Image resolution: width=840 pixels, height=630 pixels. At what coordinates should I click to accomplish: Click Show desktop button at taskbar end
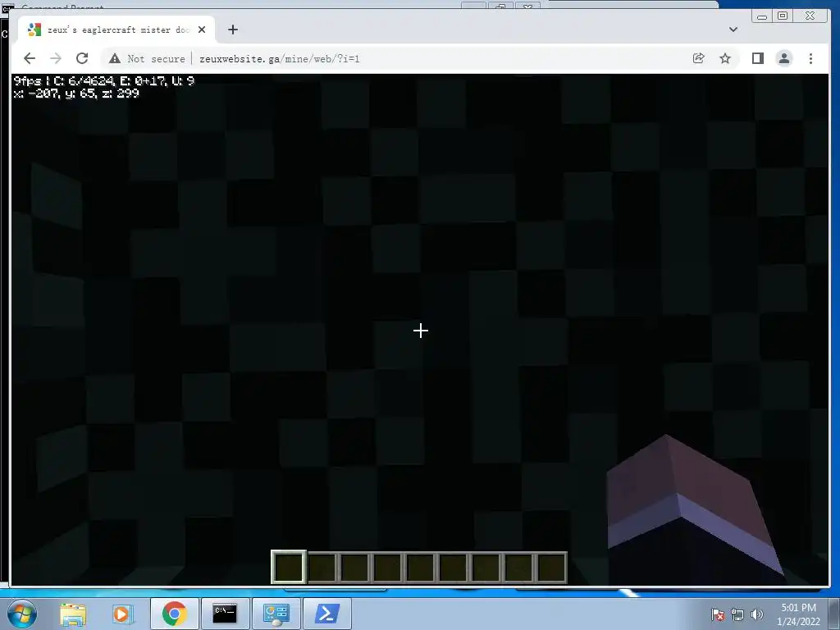[834, 614]
